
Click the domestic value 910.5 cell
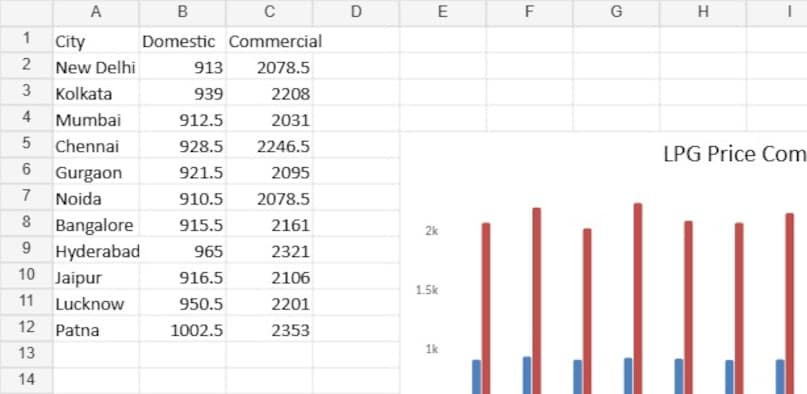click(x=182, y=197)
